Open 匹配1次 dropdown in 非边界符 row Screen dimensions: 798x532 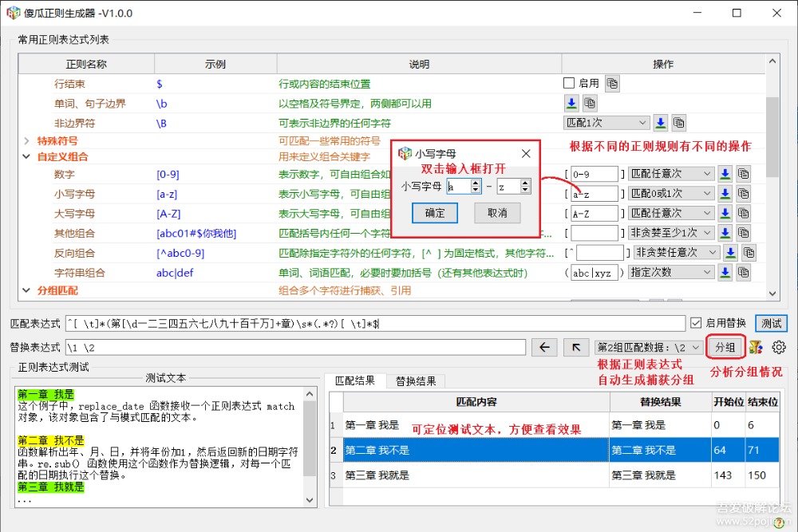606,123
